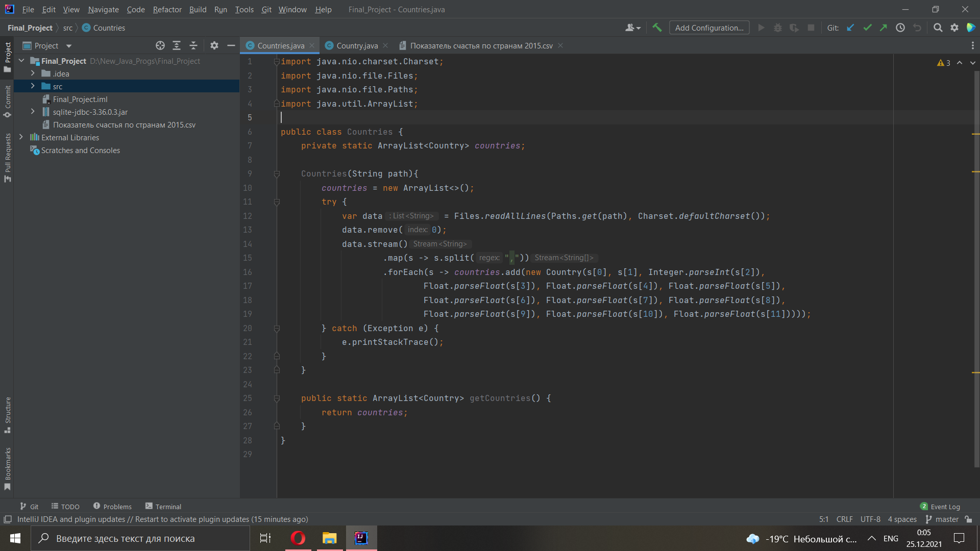Open the TODO tool window
This screenshot has height=551, width=980.
click(x=65, y=506)
